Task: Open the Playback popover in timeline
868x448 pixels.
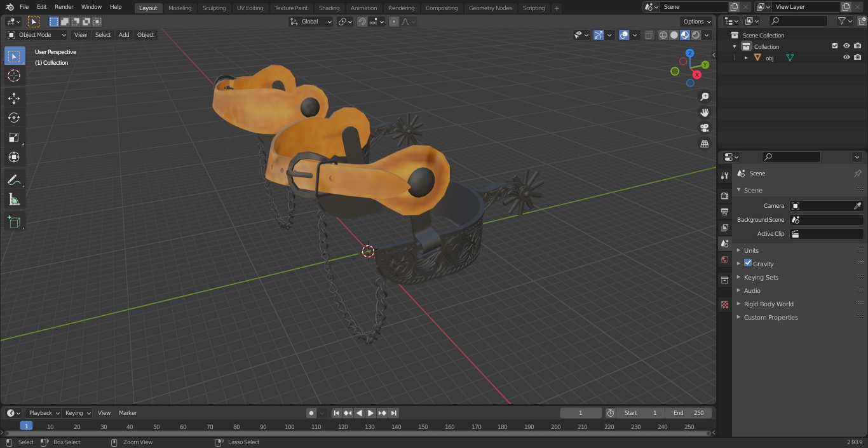Action: click(44, 413)
